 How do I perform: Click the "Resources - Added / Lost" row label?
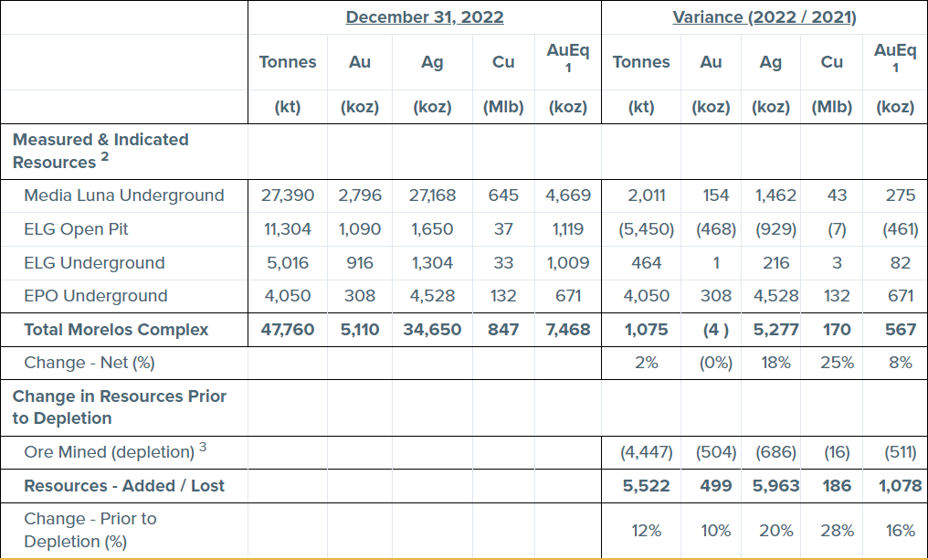pyautogui.click(x=124, y=486)
